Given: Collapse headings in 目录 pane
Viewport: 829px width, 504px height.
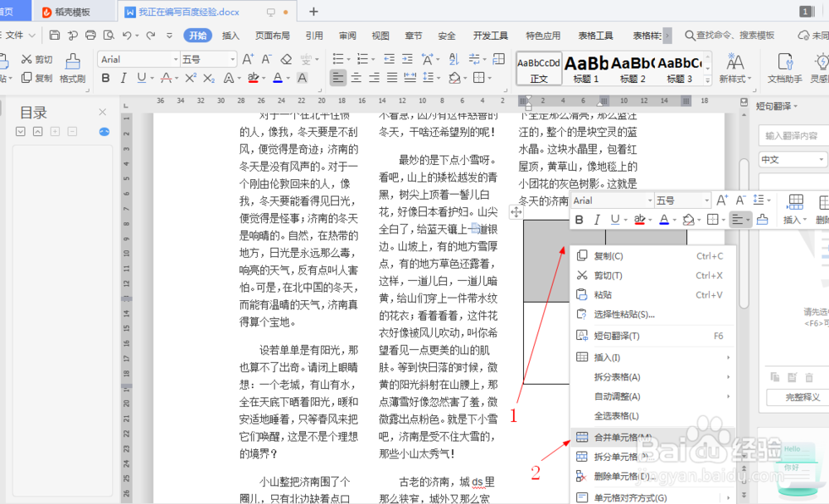Looking at the screenshot, I should (x=37, y=131).
